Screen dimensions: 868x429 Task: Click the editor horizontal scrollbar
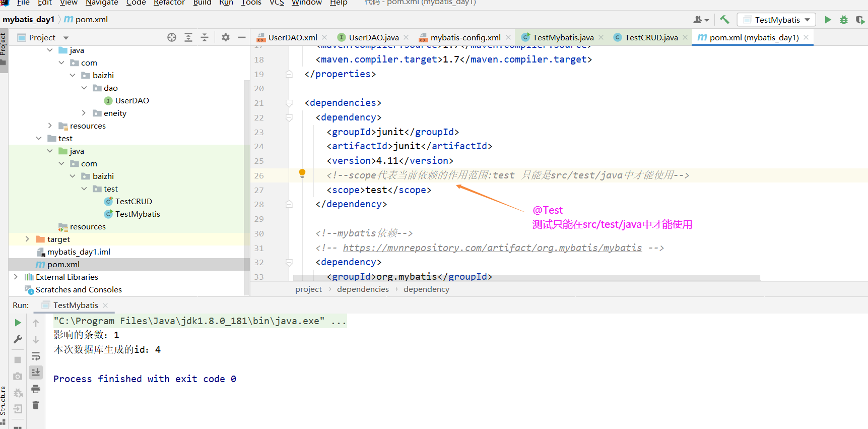526,278
